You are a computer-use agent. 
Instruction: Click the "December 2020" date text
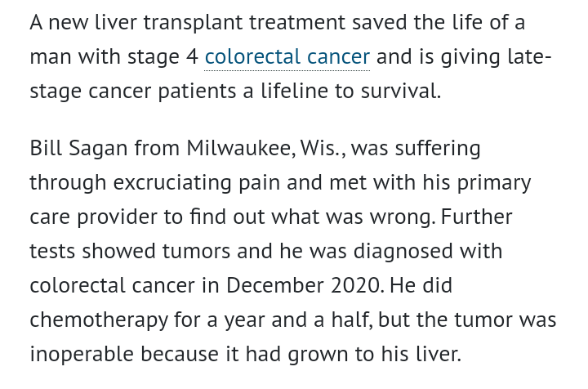click(x=305, y=286)
